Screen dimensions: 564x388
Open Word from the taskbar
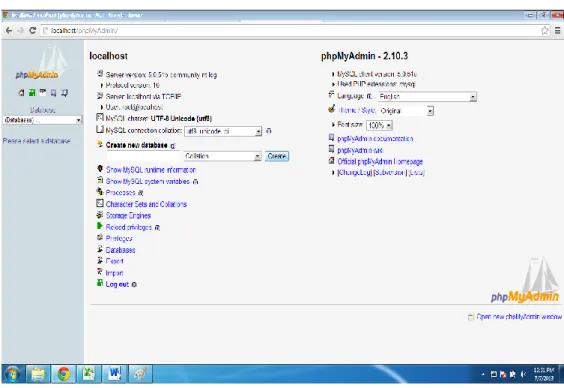pos(114,374)
